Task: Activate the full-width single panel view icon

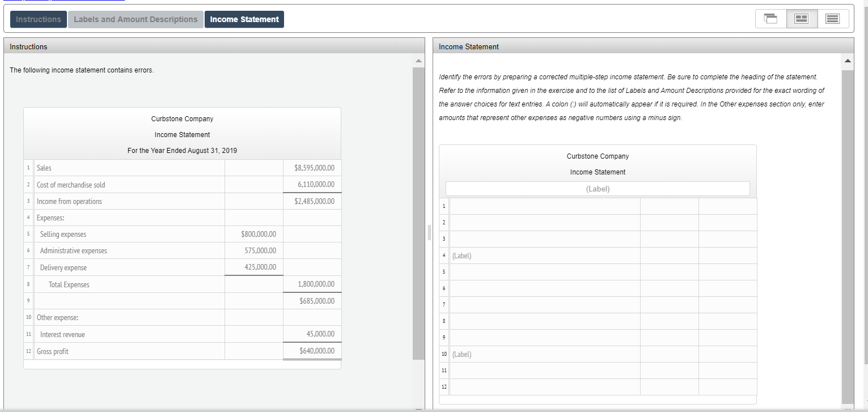Action: click(832, 18)
